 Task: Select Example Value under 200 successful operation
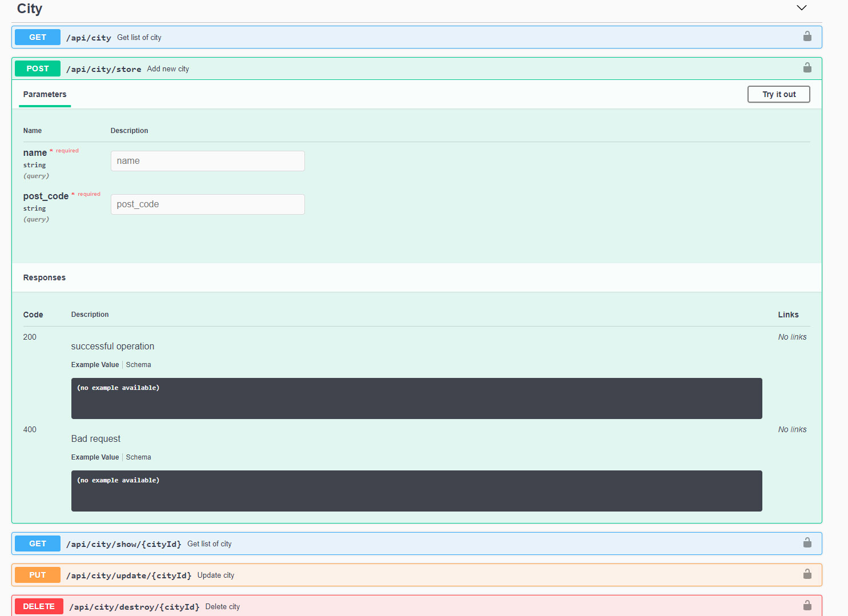95,365
